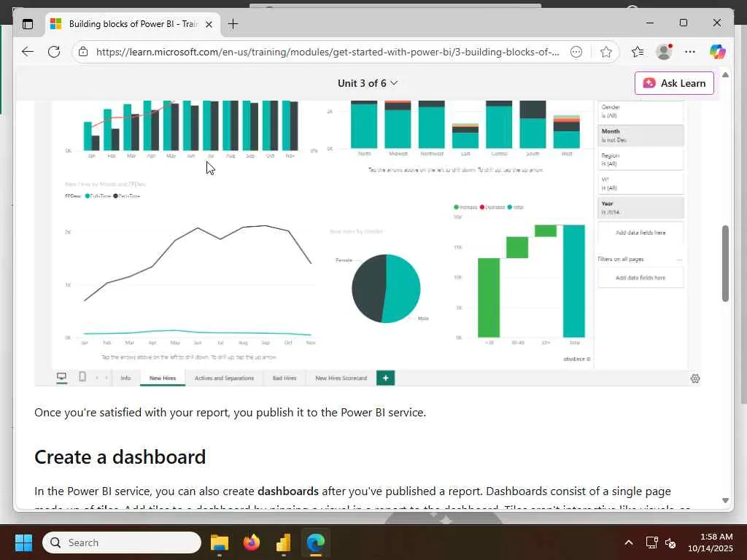Open File Explorer from the taskbar

coord(219,542)
